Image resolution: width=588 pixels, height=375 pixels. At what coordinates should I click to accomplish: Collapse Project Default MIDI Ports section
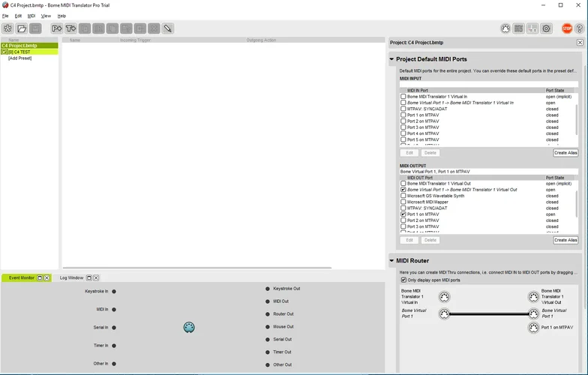click(x=391, y=59)
